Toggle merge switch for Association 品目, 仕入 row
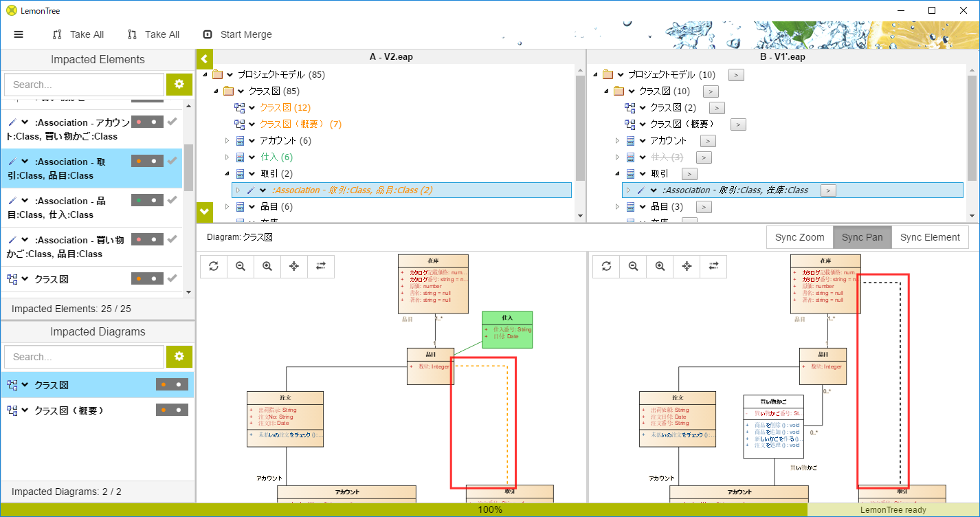The image size is (980, 517). click(147, 200)
